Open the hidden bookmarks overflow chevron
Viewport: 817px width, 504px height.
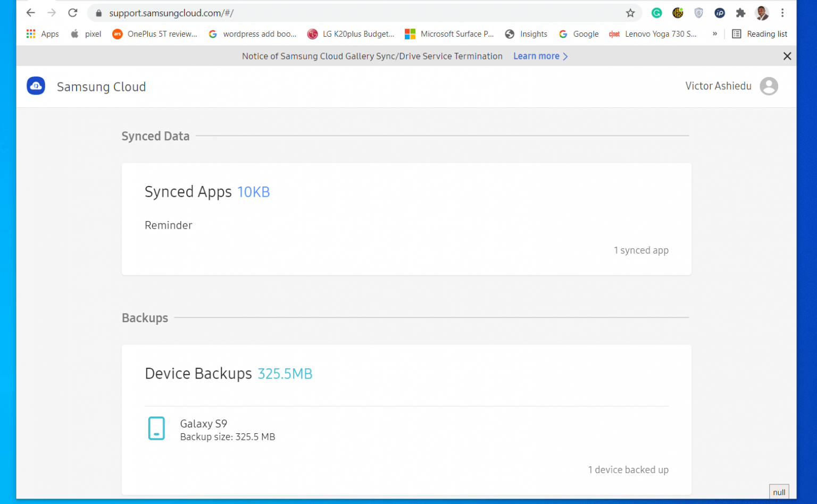coord(715,33)
